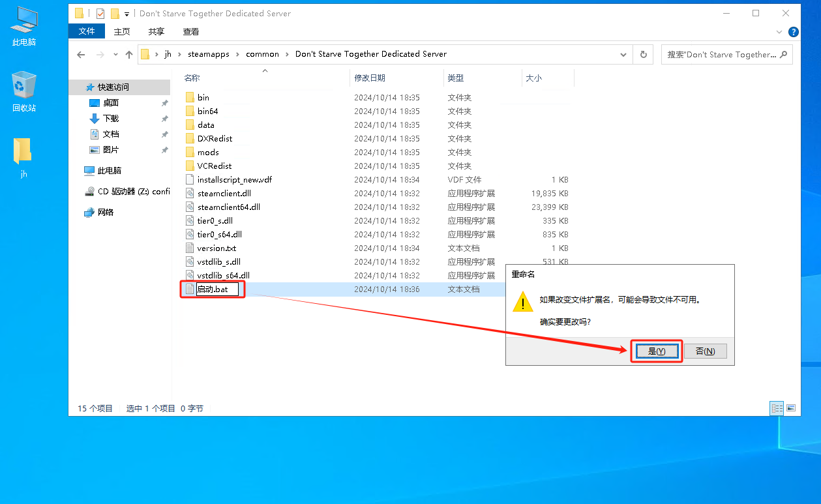Select the DXRedist folder
This screenshot has width=821, height=504.
tap(209, 138)
